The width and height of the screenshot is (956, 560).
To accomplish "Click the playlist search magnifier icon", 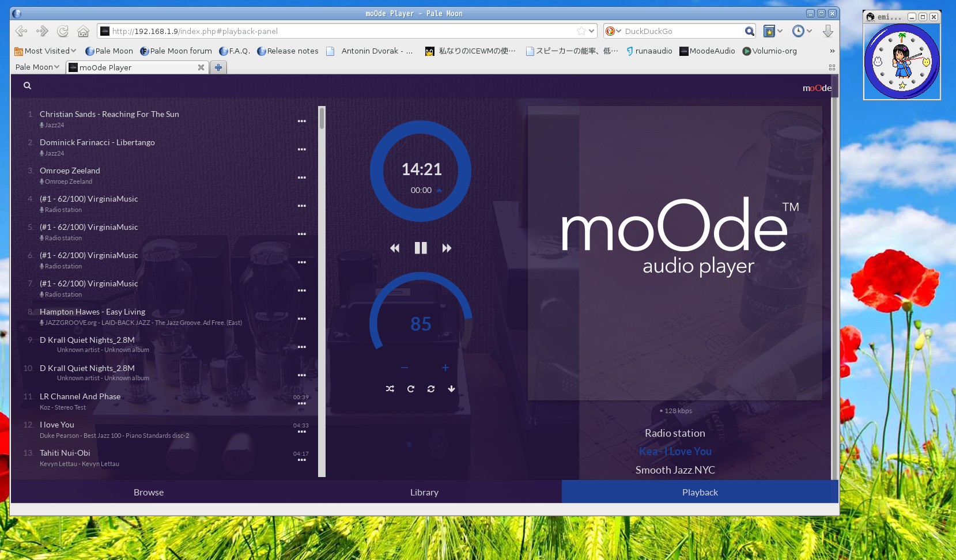I will click(27, 86).
